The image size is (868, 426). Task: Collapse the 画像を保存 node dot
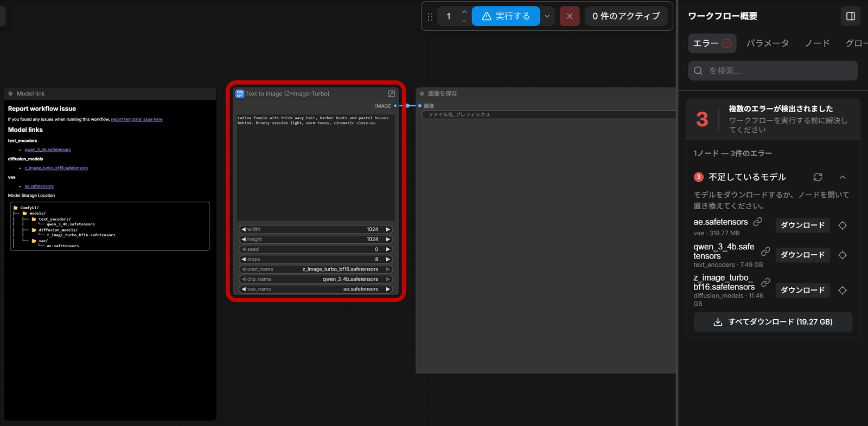click(x=422, y=94)
